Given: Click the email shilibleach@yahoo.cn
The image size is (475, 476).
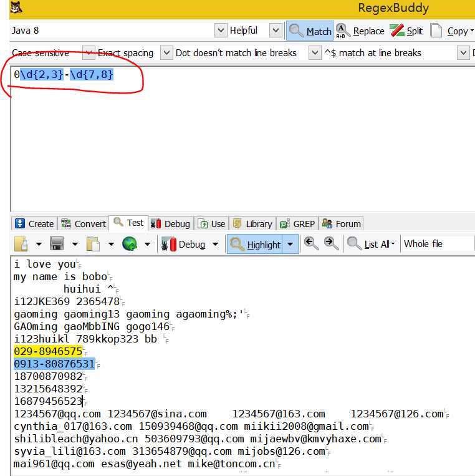Looking at the screenshot, I should click(x=76, y=439).
